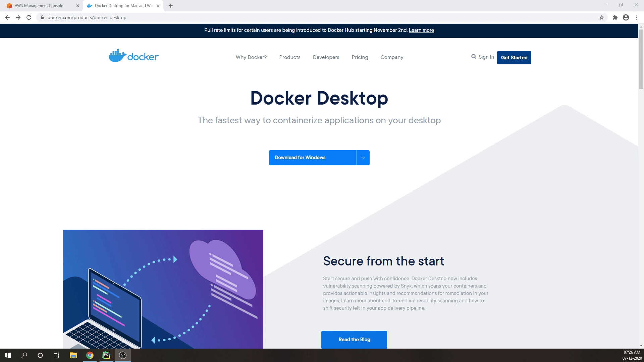
Task: Click Learn more in the banner
Action: click(x=421, y=30)
